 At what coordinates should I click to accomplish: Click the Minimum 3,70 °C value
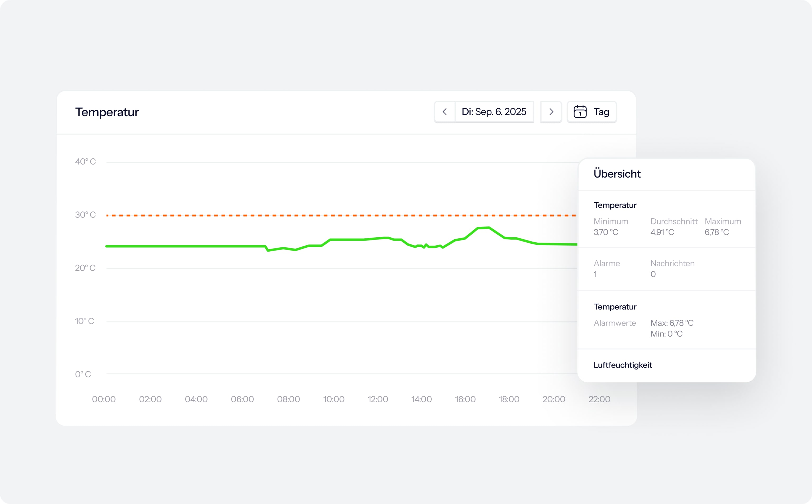tap(606, 232)
